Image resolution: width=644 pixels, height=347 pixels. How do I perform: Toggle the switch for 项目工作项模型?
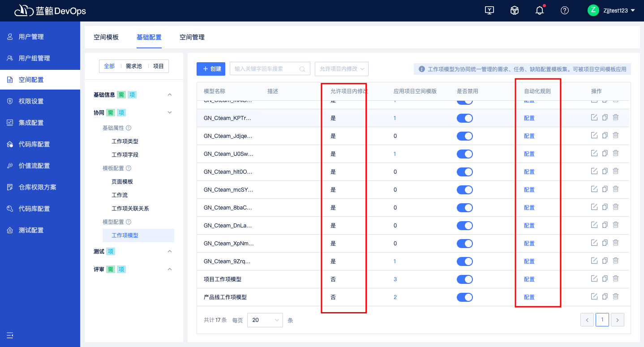coord(465,279)
